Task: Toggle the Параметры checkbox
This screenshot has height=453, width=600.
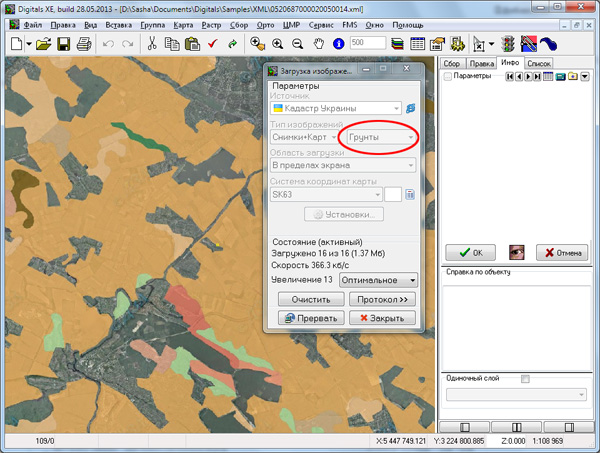Action: [449, 77]
